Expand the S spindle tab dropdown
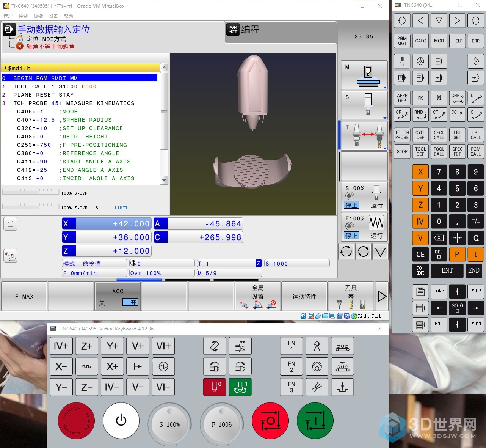Screen dimensions: 486x448 385,118
